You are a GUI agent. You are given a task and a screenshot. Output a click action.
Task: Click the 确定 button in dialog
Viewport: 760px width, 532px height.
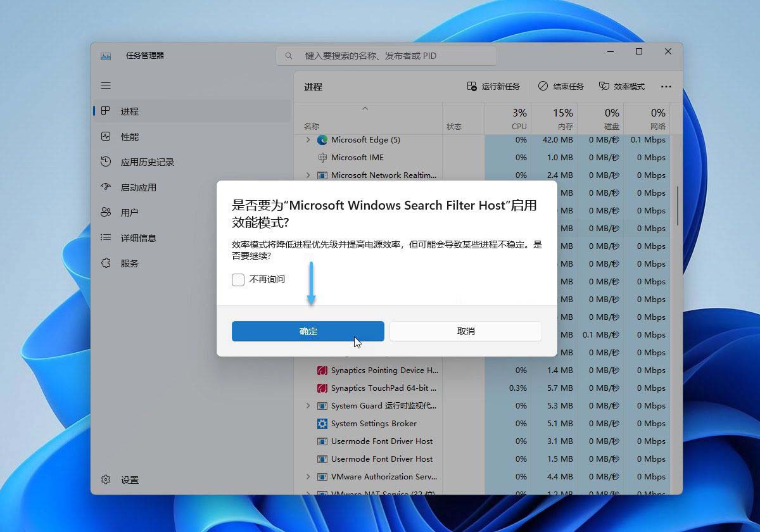click(x=308, y=331)
